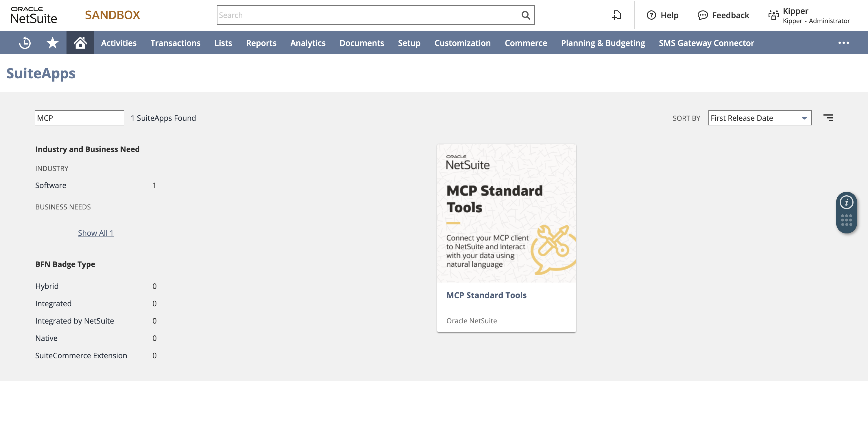Click the global search magnifier icon

[526, 15]
